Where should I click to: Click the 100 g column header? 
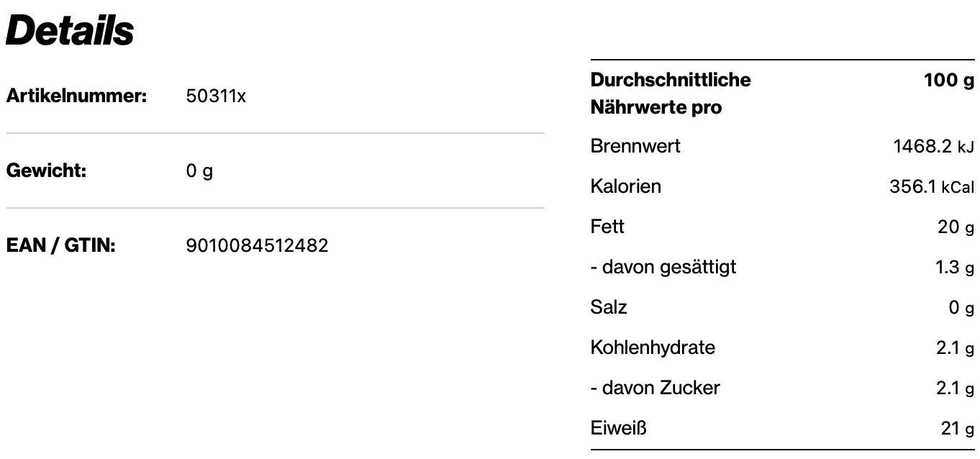pos(949,80)
